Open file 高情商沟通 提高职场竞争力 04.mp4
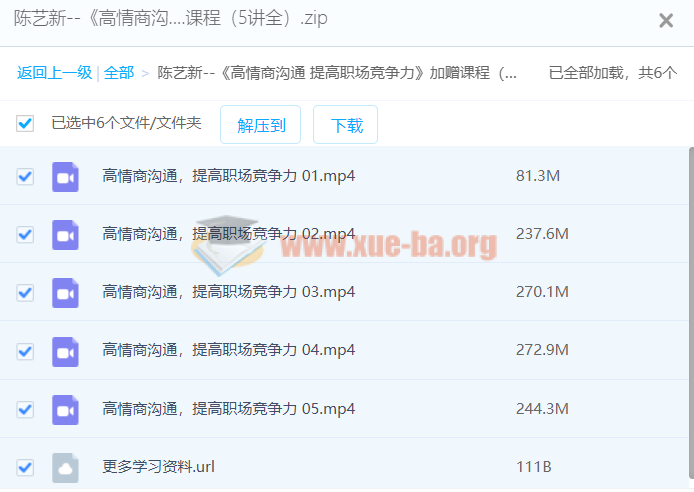694x492 pixels. 229,350
